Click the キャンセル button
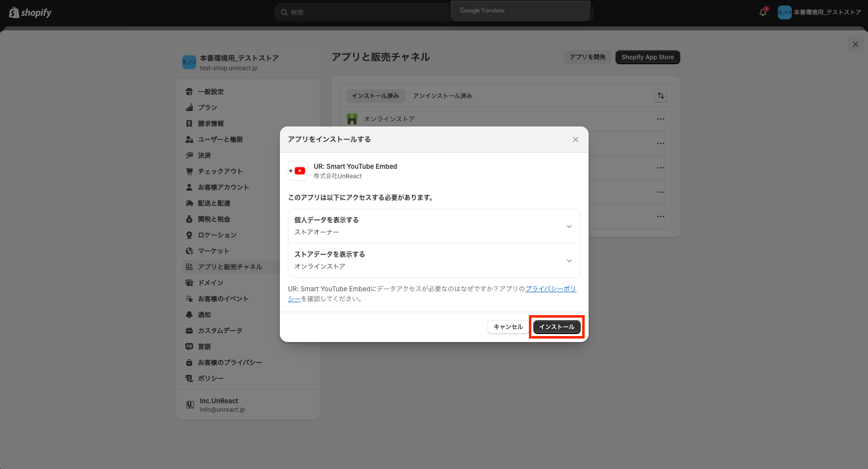The height and width of the screenshot is (469, 868). (508, 327)
